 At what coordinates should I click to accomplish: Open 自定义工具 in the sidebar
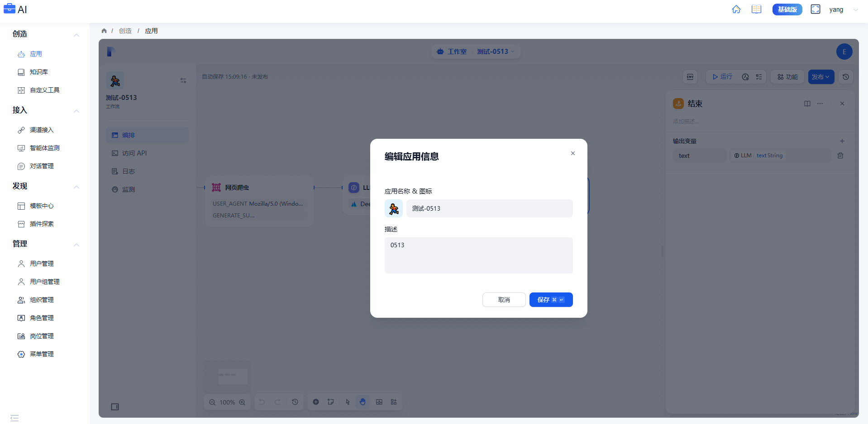pos(45,90)
